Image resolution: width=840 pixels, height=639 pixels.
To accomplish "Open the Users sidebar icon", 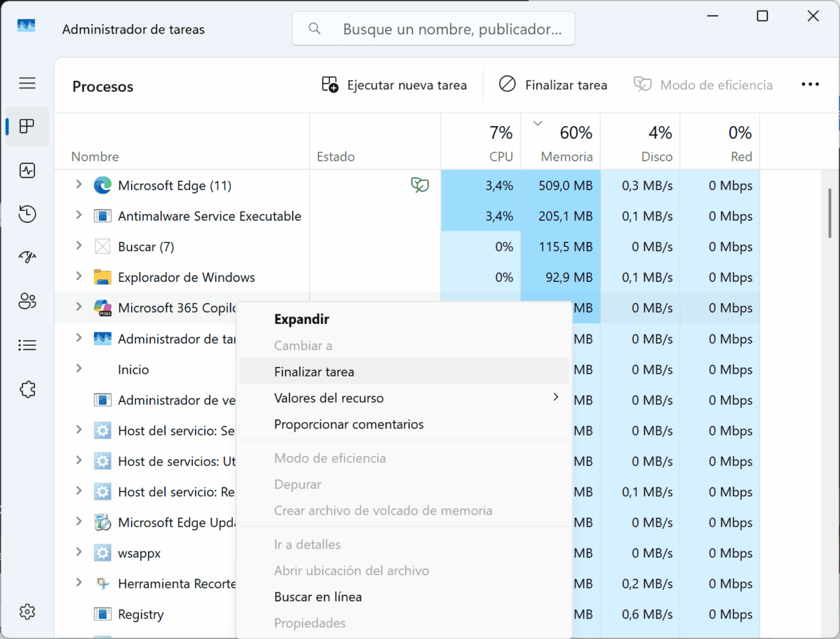I will point(27,301).
